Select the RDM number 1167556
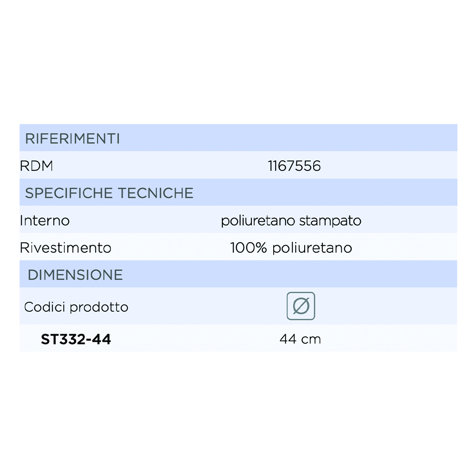Screen dimensions: 476x476 [294, 166]
